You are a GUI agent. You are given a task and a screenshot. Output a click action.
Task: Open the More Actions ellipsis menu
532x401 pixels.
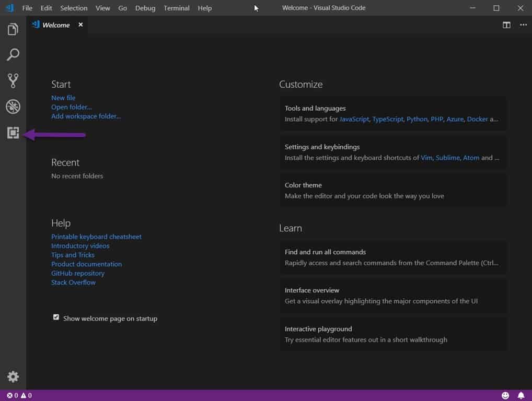(523, 25)
